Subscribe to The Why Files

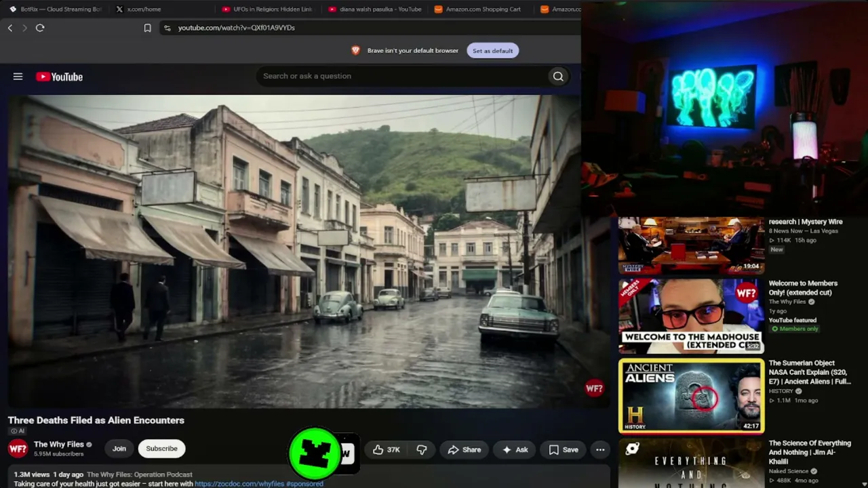tap(161, 449)
